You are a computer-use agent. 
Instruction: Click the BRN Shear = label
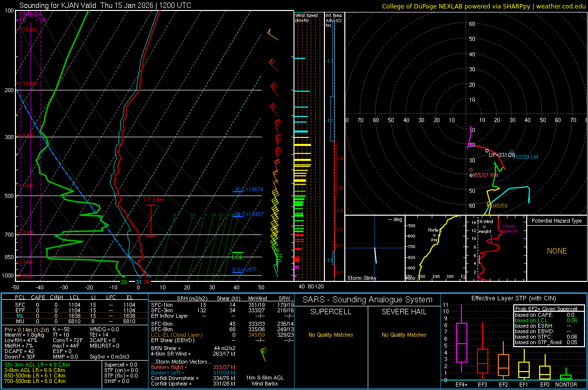pos(166,348)
